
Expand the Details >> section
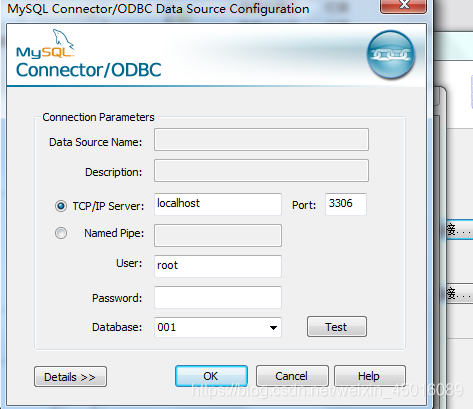coord(70,377)
